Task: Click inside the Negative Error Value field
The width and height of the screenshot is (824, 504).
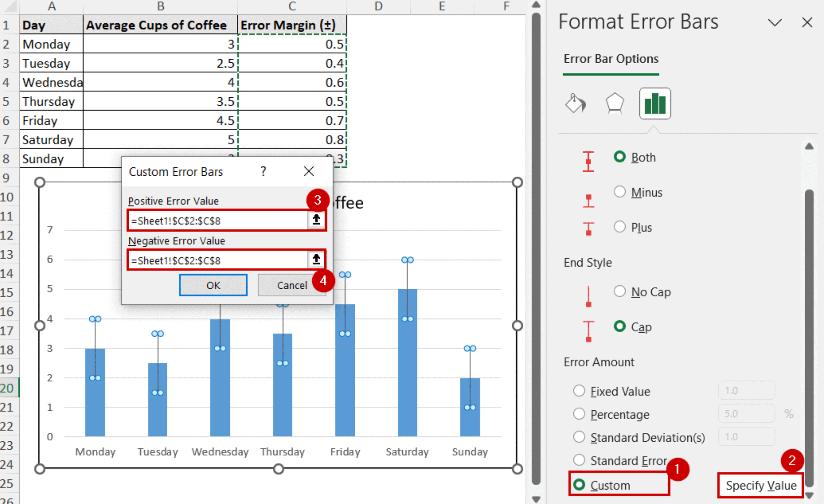Action: [217, 260]
